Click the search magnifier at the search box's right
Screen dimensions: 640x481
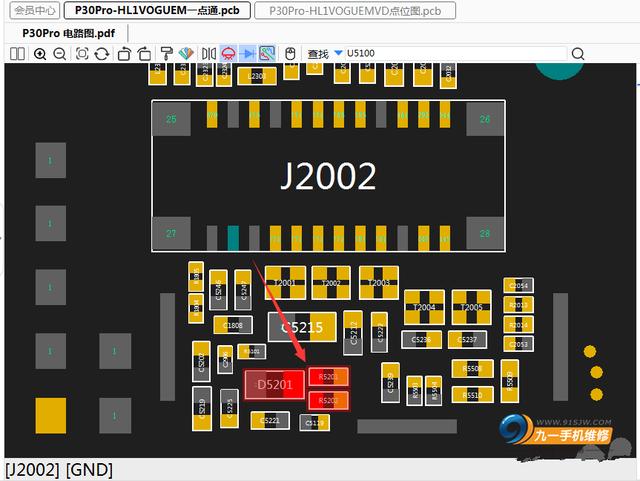(577, 53)
